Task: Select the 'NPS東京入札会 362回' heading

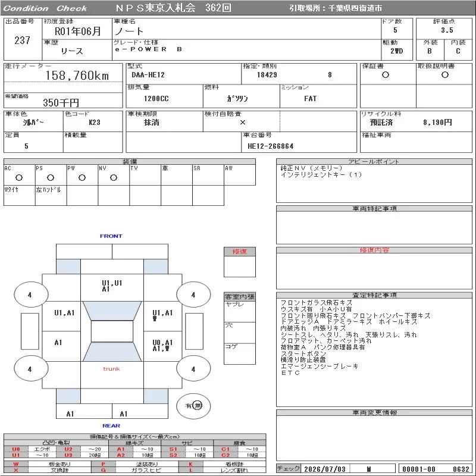Action: pos(173,8)
